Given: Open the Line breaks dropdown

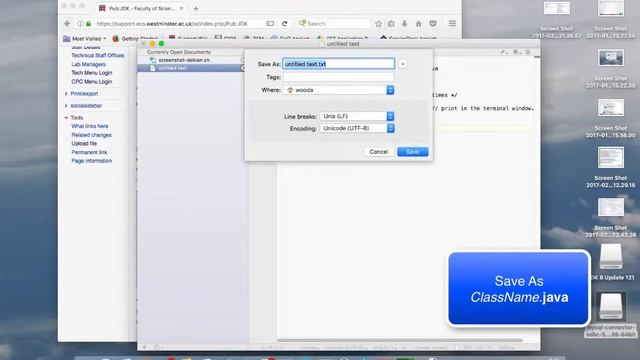Looking at the screenshot, I should point(357,116).
